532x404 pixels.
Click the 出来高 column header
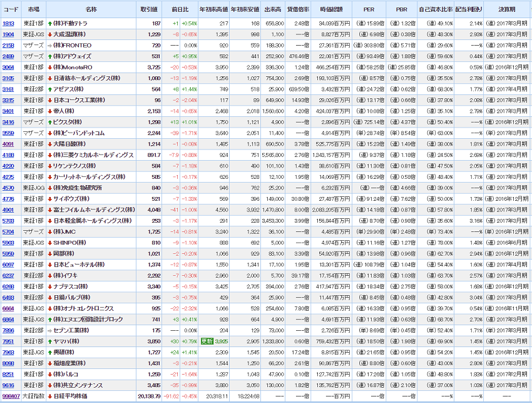tap(273, 9)
